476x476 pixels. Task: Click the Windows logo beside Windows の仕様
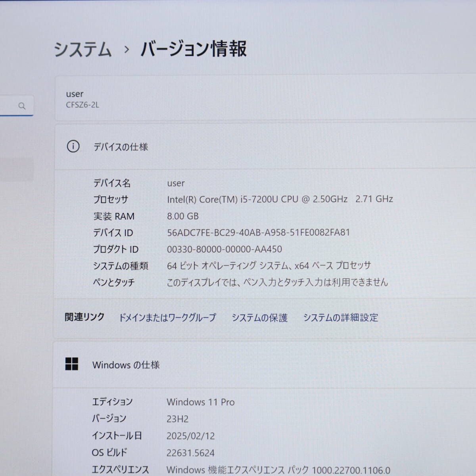(72, 364)
